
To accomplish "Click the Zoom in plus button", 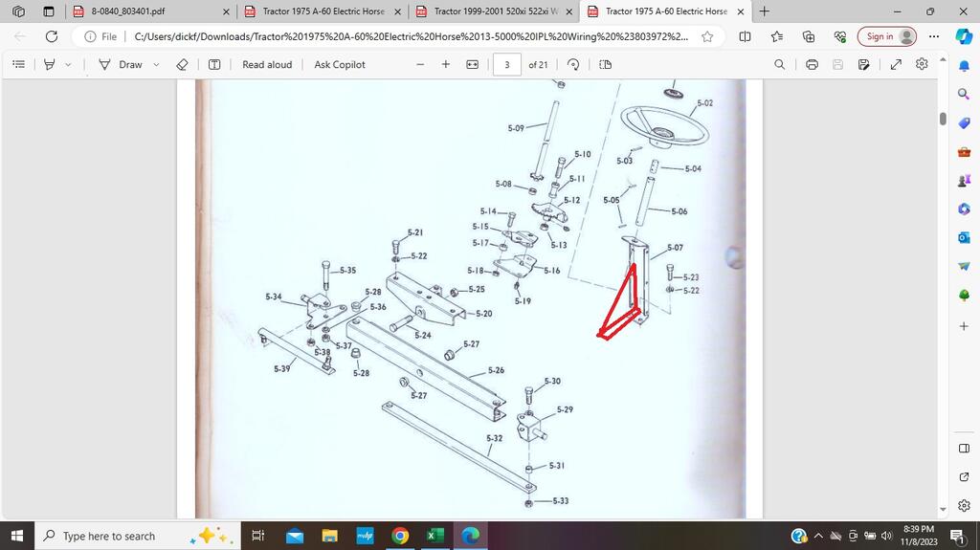I will pyautogui.click(x=446, y=64).
